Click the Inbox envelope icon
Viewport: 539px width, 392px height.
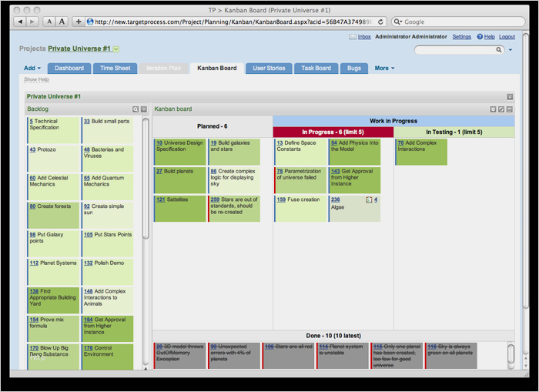click(353, 37)
